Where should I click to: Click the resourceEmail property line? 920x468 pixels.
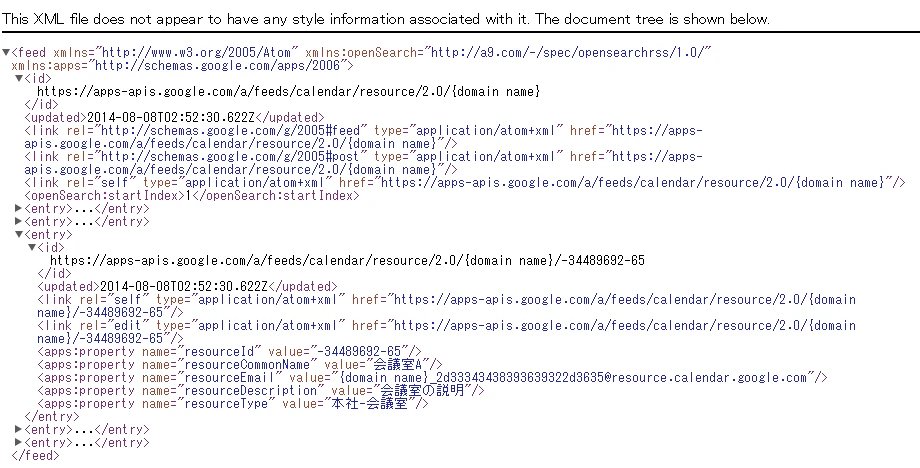coord(432,378)
